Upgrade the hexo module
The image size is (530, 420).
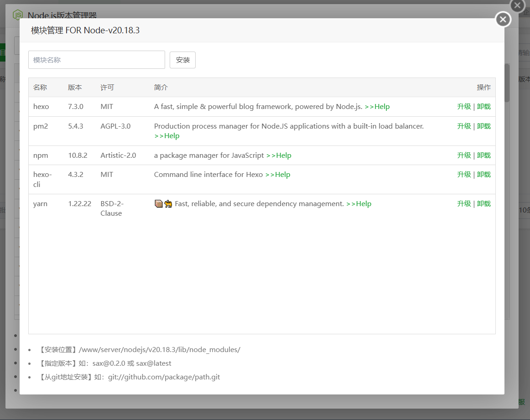point(464,106)
